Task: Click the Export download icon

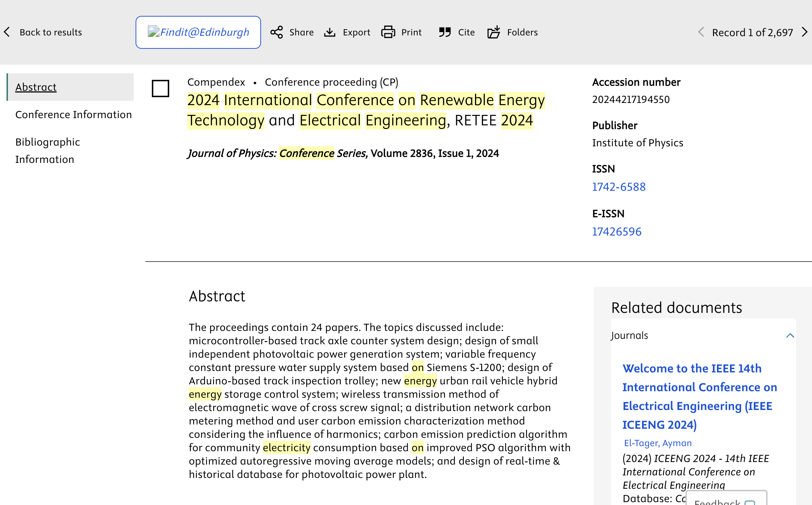Action: pyautogui.click(x=330, y=33)
